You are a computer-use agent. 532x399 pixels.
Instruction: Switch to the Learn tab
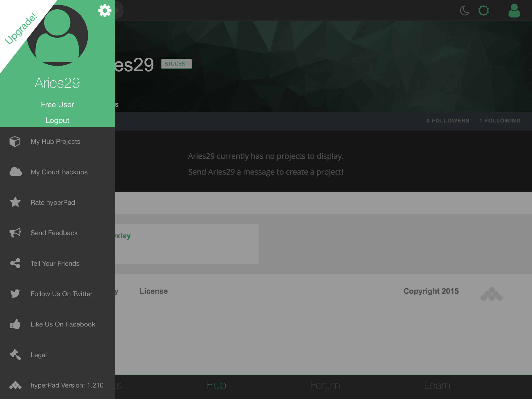coord(437,385)
